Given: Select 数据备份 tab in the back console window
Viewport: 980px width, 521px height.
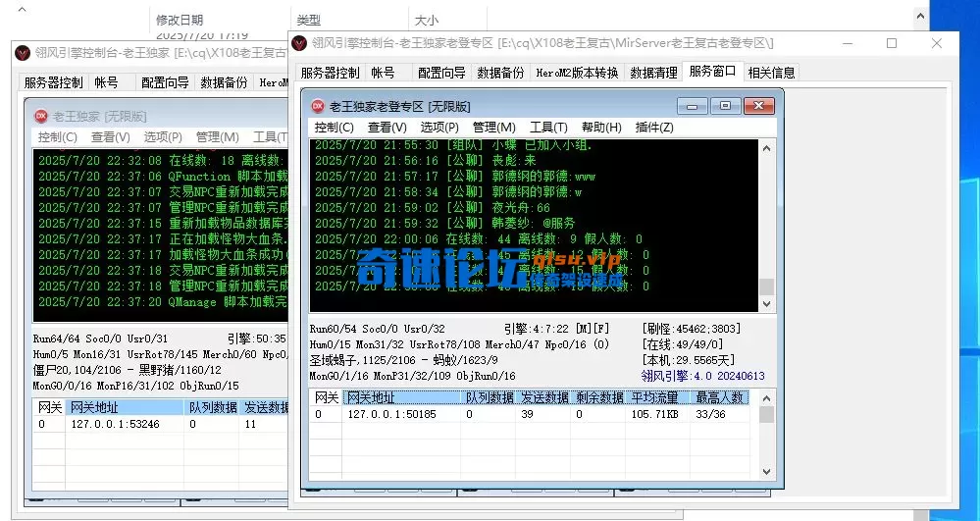Looking at the screenshot, I should pos(224,82).
